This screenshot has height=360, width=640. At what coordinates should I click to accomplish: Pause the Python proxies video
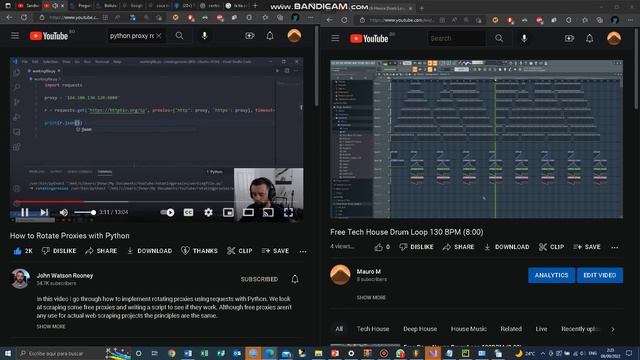(24, 212)
